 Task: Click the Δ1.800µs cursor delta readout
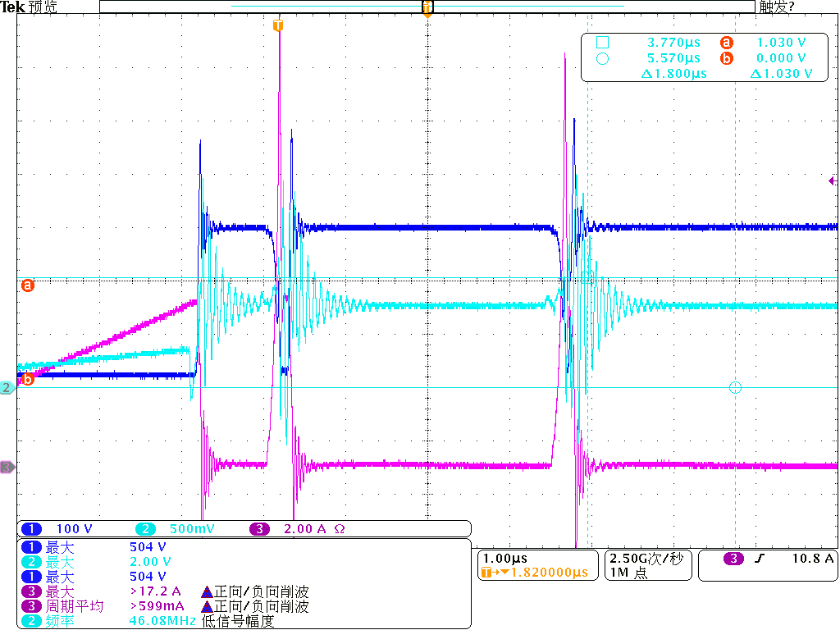674,74
